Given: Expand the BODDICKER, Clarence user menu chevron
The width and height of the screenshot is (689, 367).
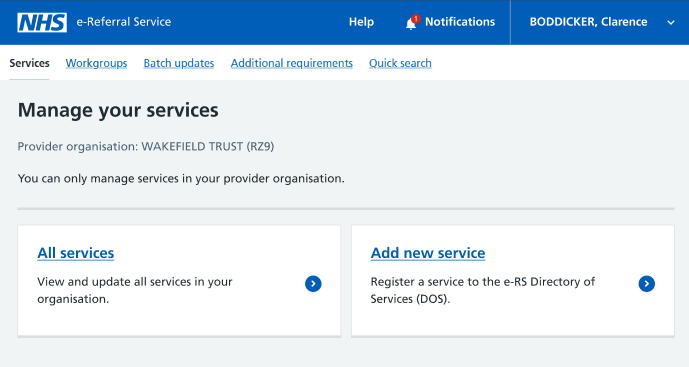Looking at the screenshot, I should click(671, 22).
